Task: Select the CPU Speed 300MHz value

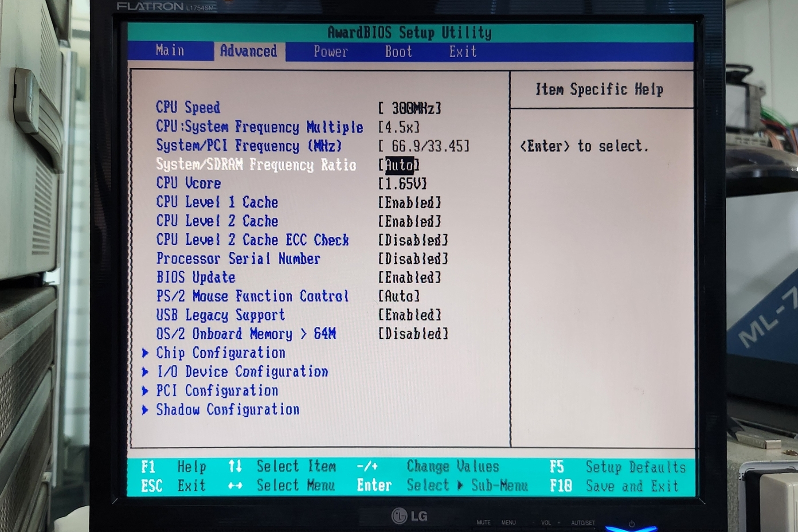Action: tap(409, 108)
